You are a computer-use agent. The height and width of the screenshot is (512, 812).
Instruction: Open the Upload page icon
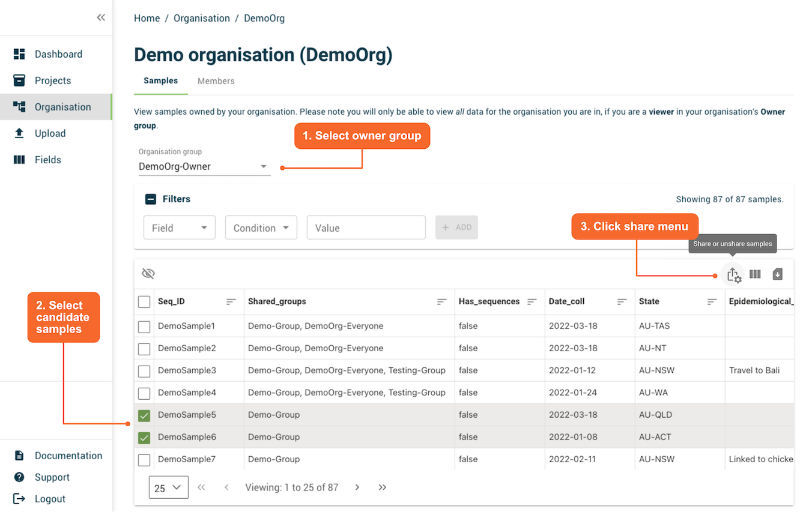point(20,133)
